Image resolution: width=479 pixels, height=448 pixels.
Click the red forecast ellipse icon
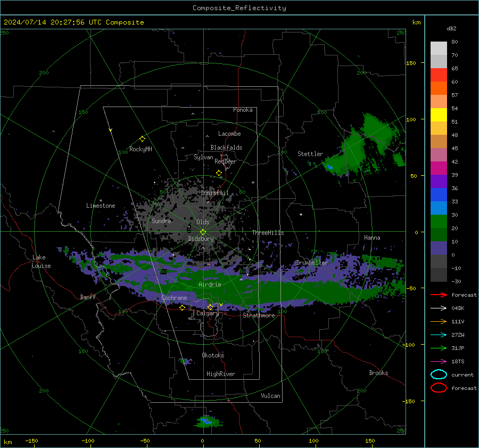(439, 388)
